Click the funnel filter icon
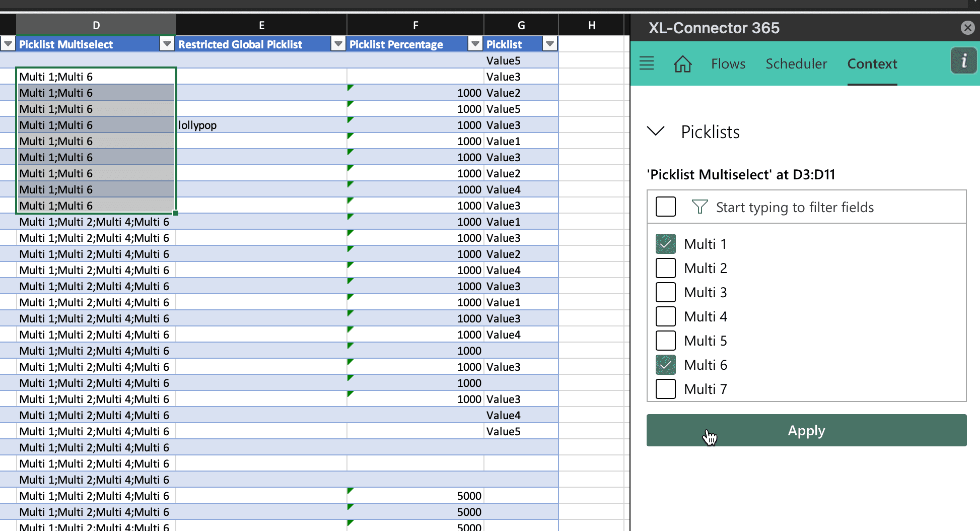 (699, 207)
